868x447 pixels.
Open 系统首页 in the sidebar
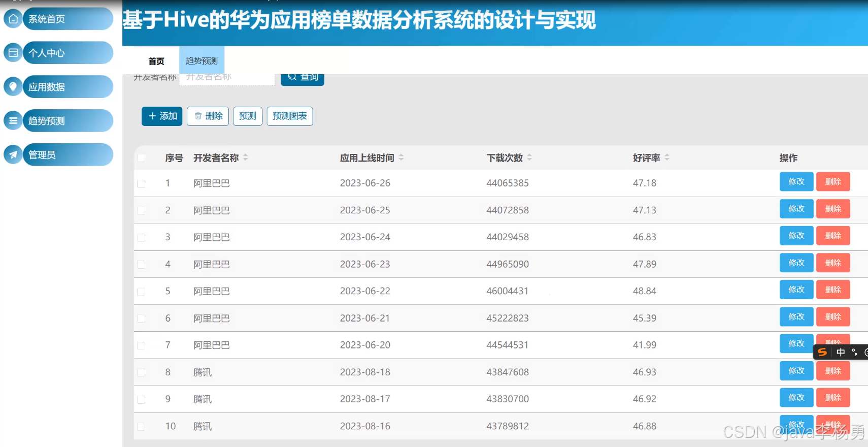(68, 19)
